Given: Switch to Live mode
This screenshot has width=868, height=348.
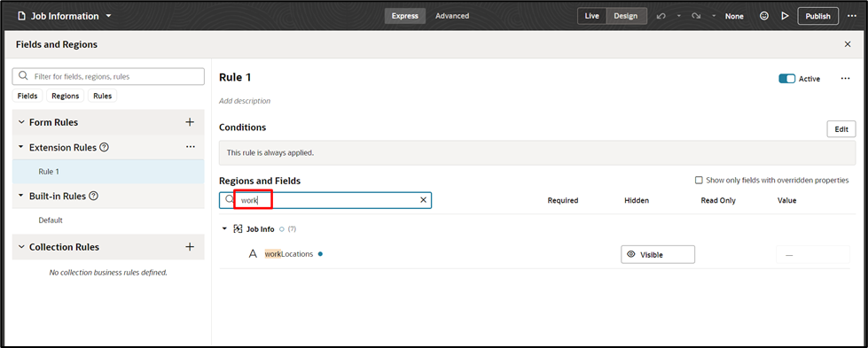Looking at the screenshot, I should pyautogui.click(x=591, y=16).
